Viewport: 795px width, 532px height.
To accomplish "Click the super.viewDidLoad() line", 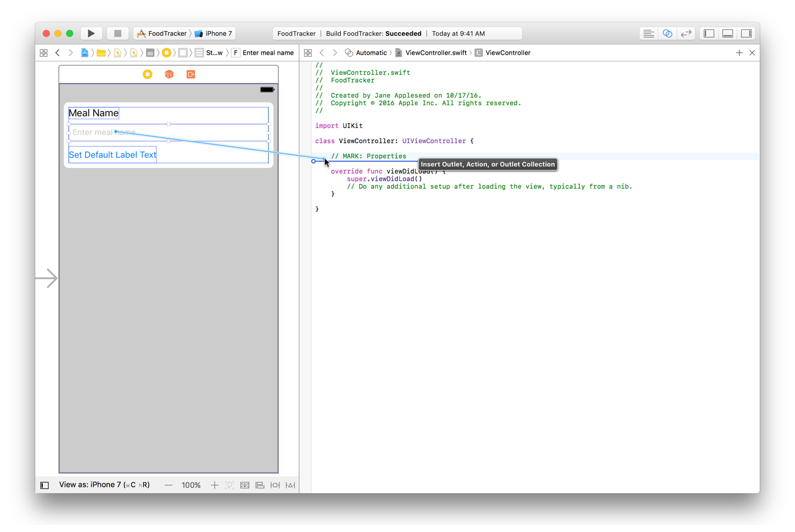I will (x=384, y=179).
